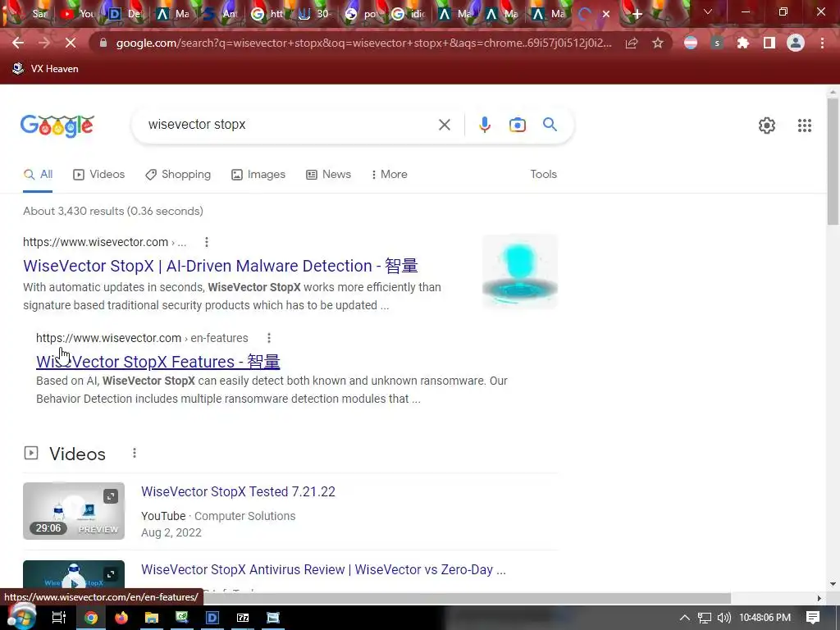Image resolution: width=840 pixels, height=630 pixels.
Task: Open the Google apps grid
Action: 805,126
